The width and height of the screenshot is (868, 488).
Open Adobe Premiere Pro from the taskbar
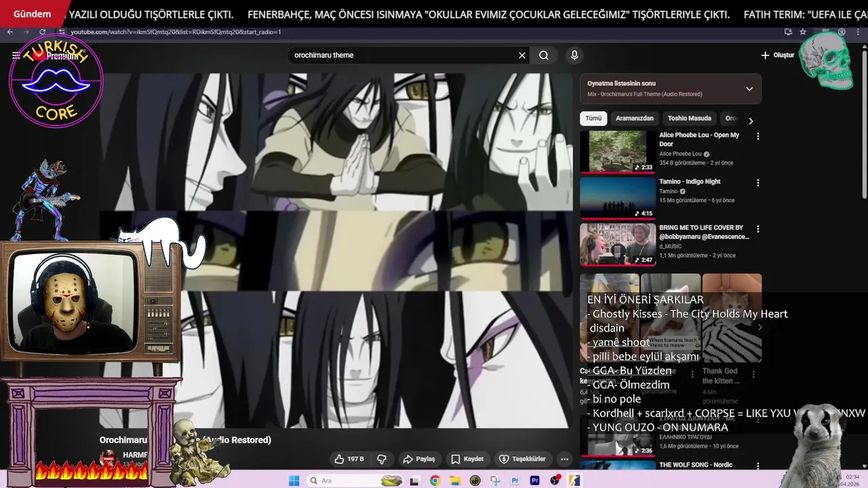534,481
